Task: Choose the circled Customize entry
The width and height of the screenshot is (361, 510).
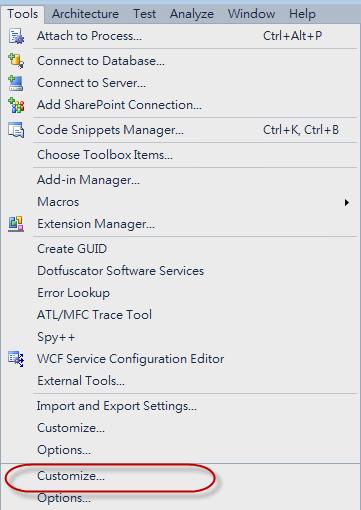Action: (x=71, y=476)
